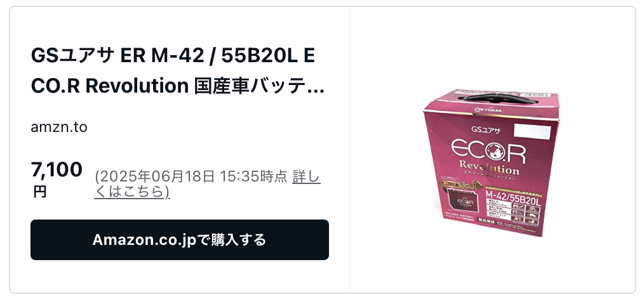Screen dimensions: 644x302
Task: Click the ECO.R logo on the box
Action: tap(488, 150)
